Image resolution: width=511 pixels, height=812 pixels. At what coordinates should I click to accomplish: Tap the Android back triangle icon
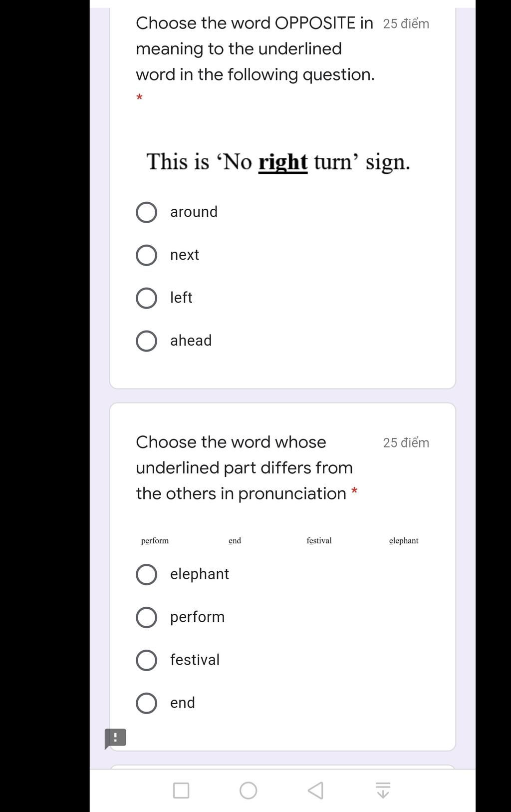pos(315,791)
